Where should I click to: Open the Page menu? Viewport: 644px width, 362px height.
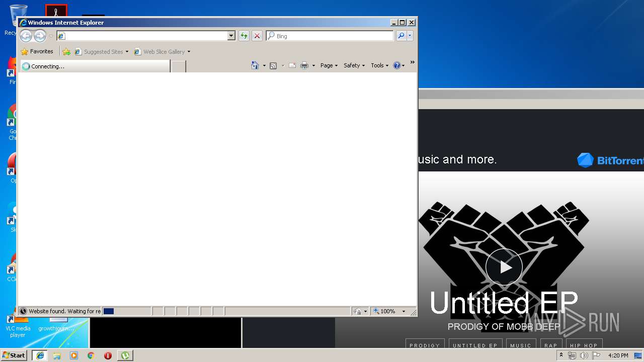tap(329, 65)
